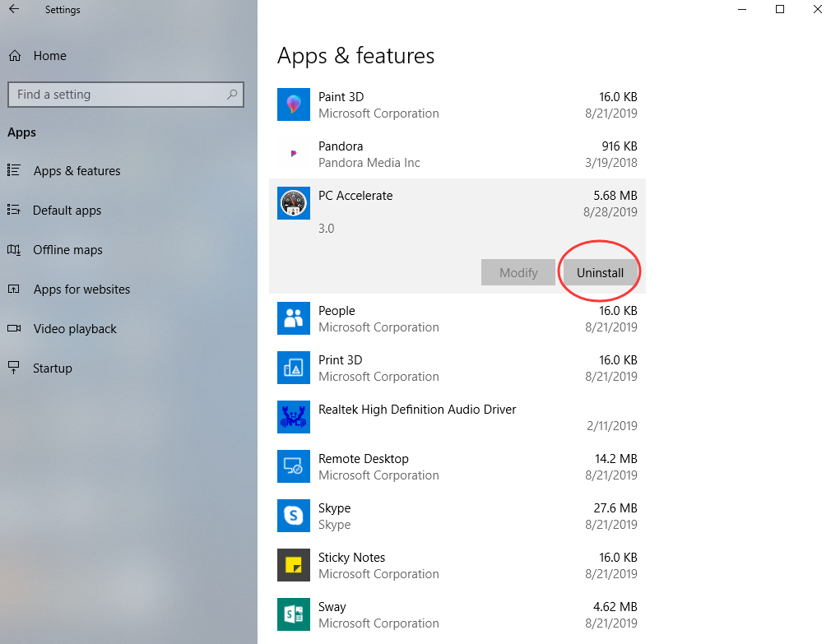
Task: Select the Sway app name
Action: (332, 607)
